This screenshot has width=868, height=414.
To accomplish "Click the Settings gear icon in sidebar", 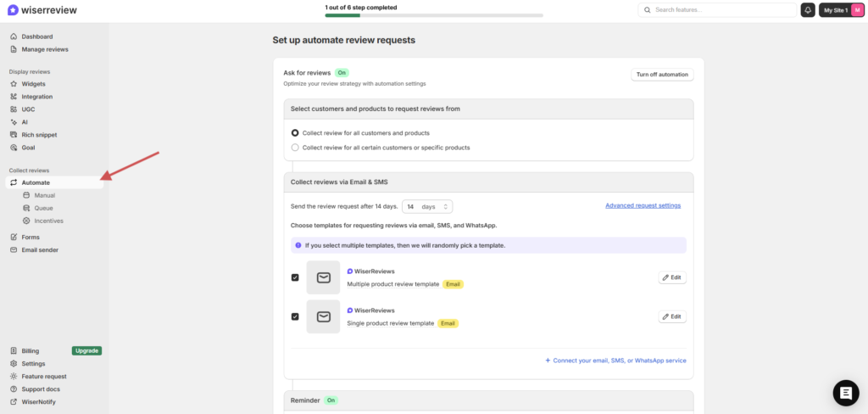I will (14, 364).
